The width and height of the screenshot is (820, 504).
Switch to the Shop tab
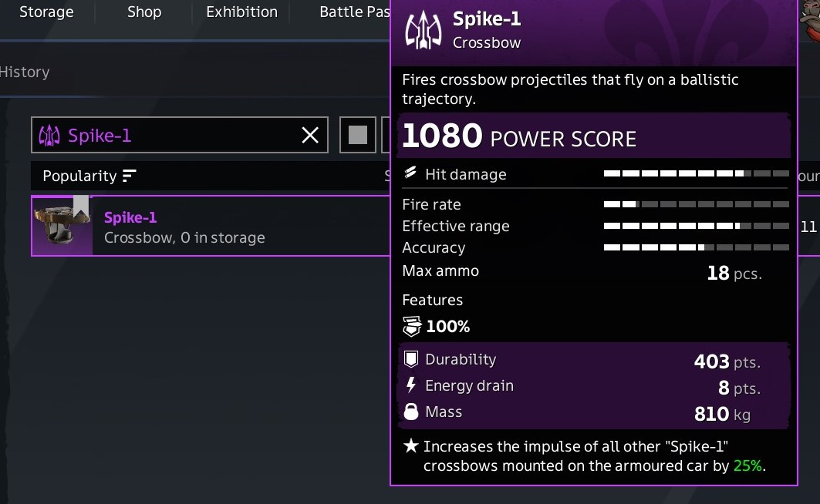click(x=144, y=12)
